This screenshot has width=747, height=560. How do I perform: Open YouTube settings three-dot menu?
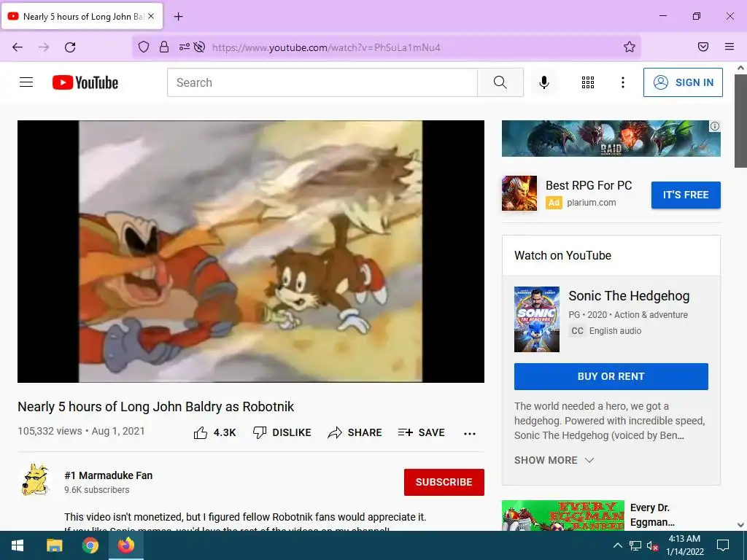(x=623, y=82)
